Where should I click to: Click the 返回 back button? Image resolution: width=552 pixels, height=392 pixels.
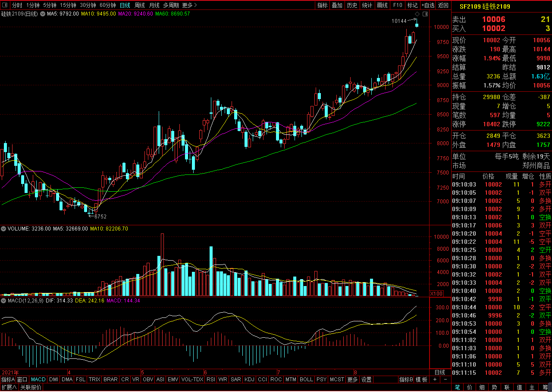coord(443,5)
